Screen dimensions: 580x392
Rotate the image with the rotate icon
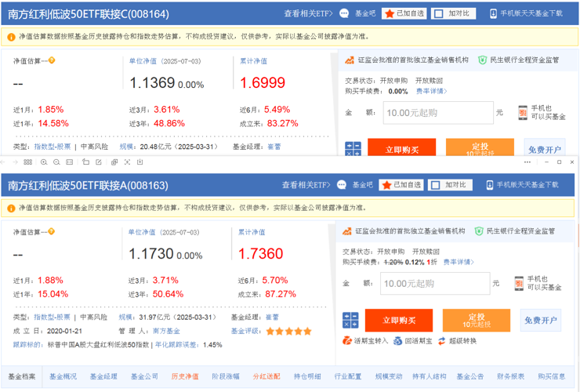(85, 162)
